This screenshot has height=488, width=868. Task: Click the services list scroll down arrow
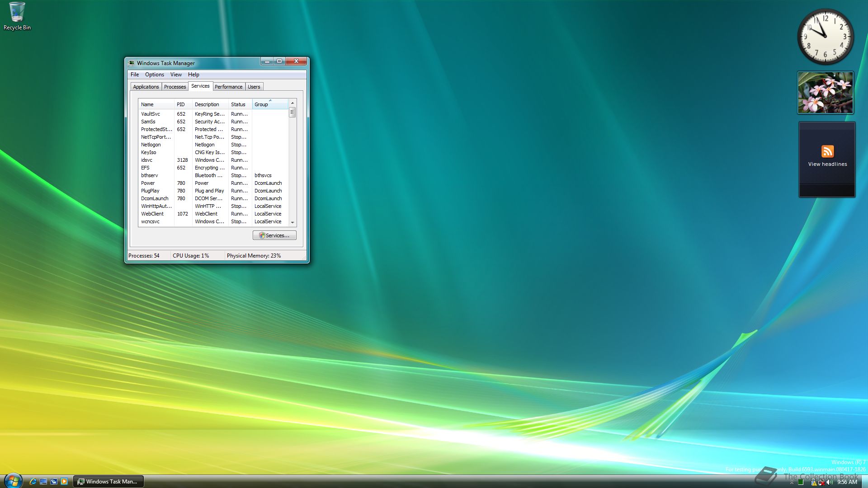click(292, 222)
